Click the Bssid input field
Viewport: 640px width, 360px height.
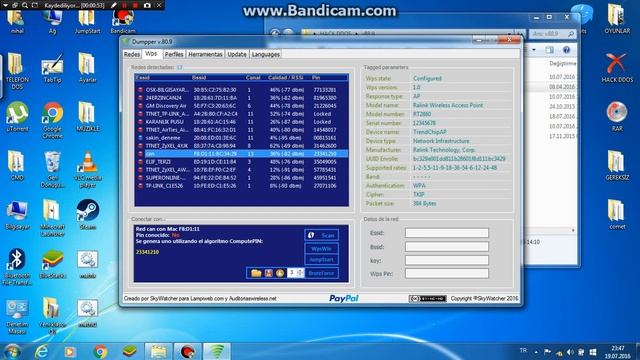(x=447, y=247)
